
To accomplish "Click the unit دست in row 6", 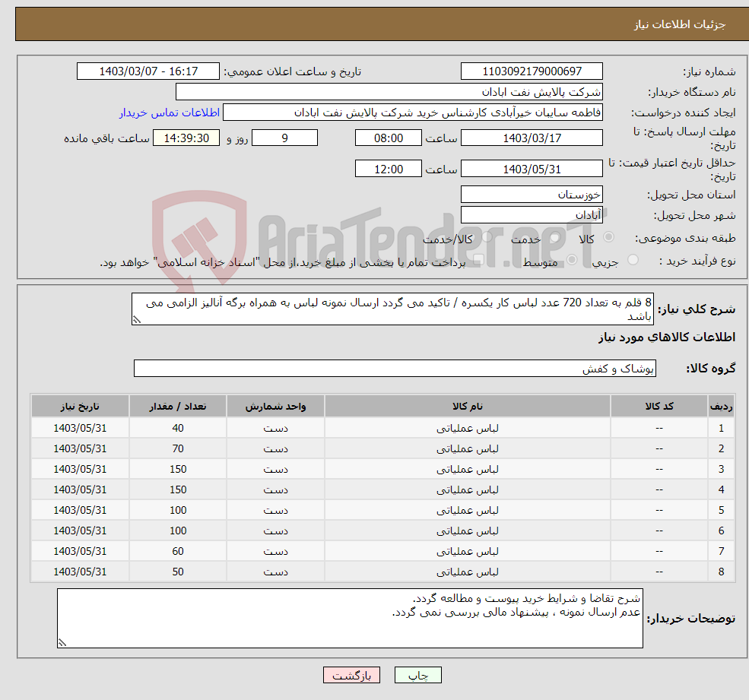I will pyautogui.click(x=275, y=531).
